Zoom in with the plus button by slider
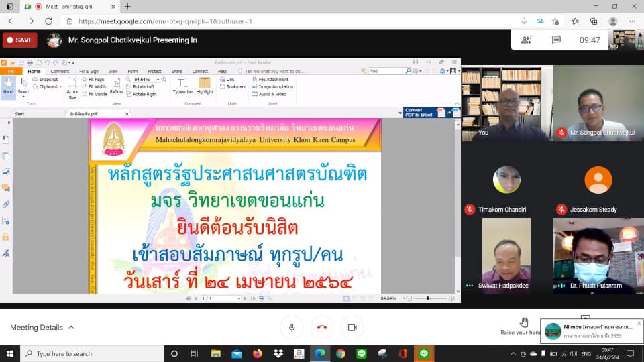The width and height of the screenshot is (644, 362). pyautogui.click(x=451, y=298)
